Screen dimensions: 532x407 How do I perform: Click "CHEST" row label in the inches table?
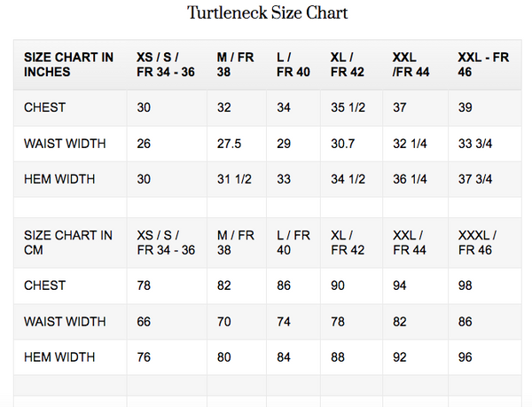[x=45, y=108]
